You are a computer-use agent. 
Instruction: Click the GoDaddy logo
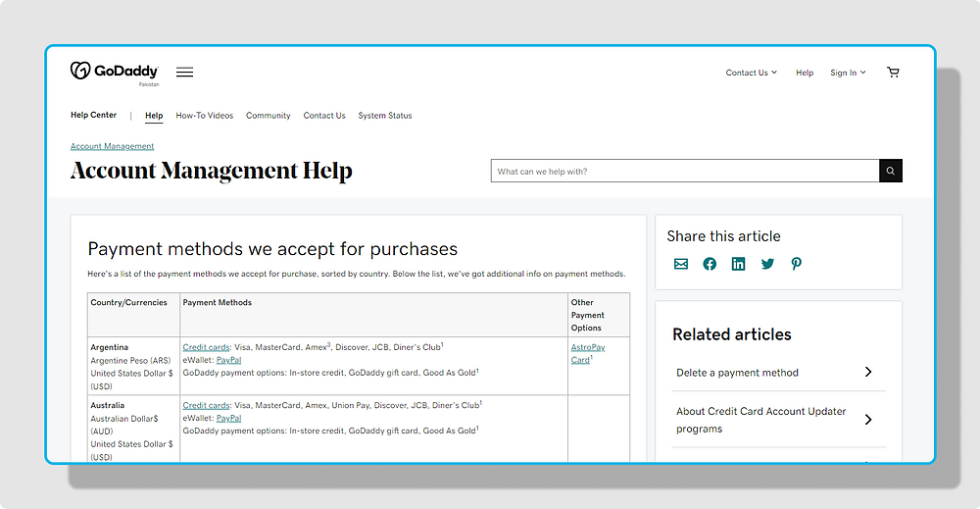tap(115, 72)
